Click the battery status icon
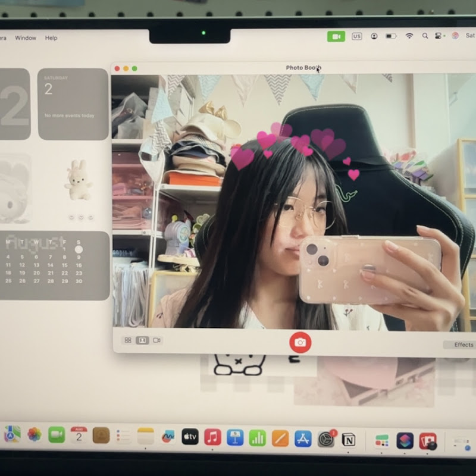The width and height of the screenshot is (476, 476). point(391,36)
